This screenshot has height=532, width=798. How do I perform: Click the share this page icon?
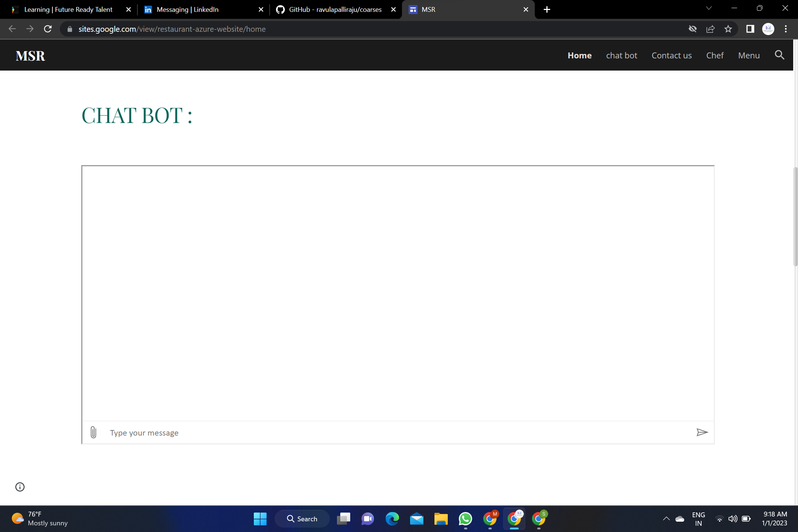pos(710,29)
